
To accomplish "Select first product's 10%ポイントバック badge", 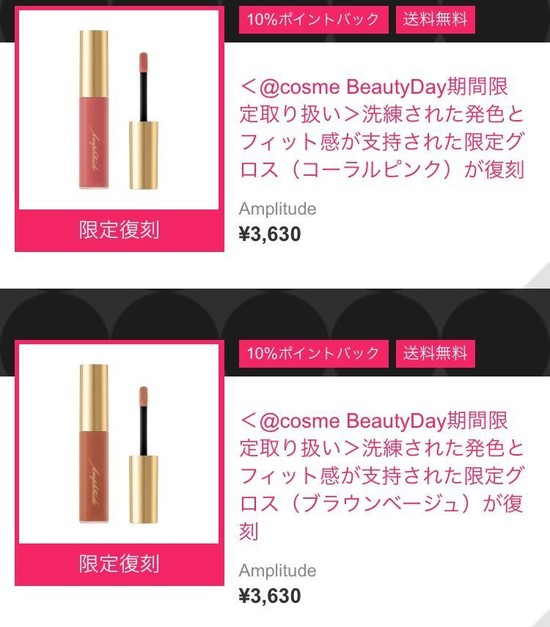I will point(313,20).
